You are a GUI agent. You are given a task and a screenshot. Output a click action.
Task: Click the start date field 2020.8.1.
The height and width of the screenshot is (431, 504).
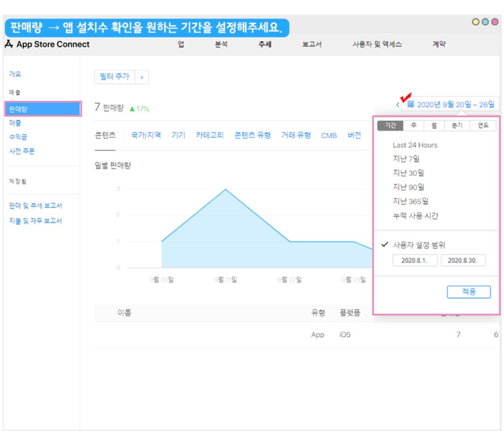click(x=415, y=260)
